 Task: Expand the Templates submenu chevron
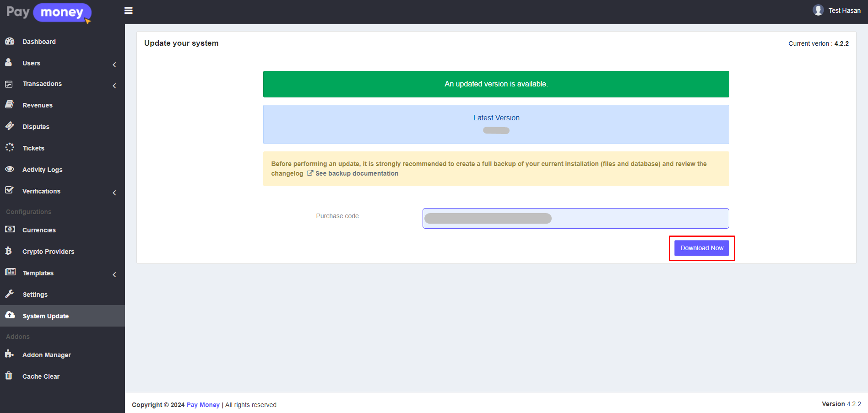[114, 274]
